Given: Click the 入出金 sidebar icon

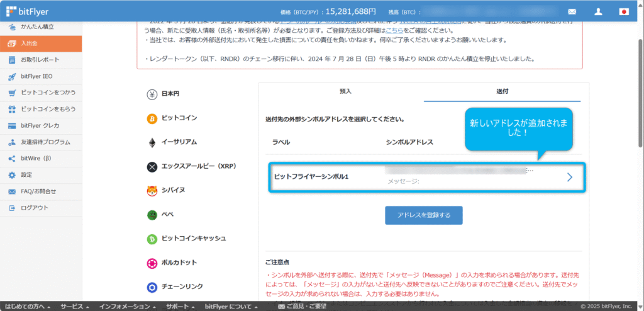Looking at the screenshot, I should (x=13, y=43).
